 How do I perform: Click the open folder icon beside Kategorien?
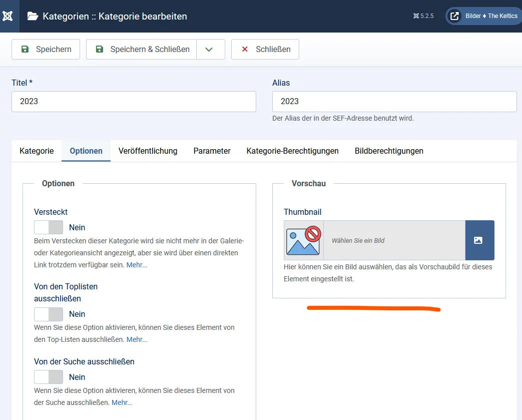(x=33, y=16)
